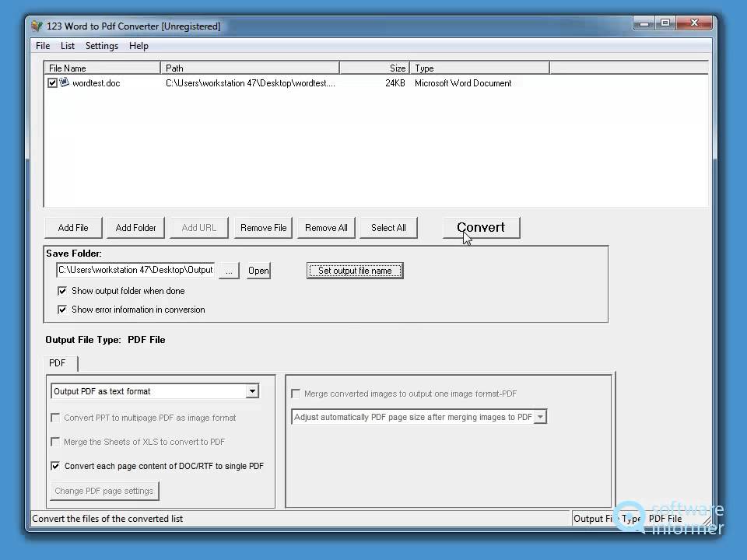The height and width of the screenshot is (560, 747).
Task: Click the app icon in the title bar
Action: pyautogui.click(x=37, y=26)
